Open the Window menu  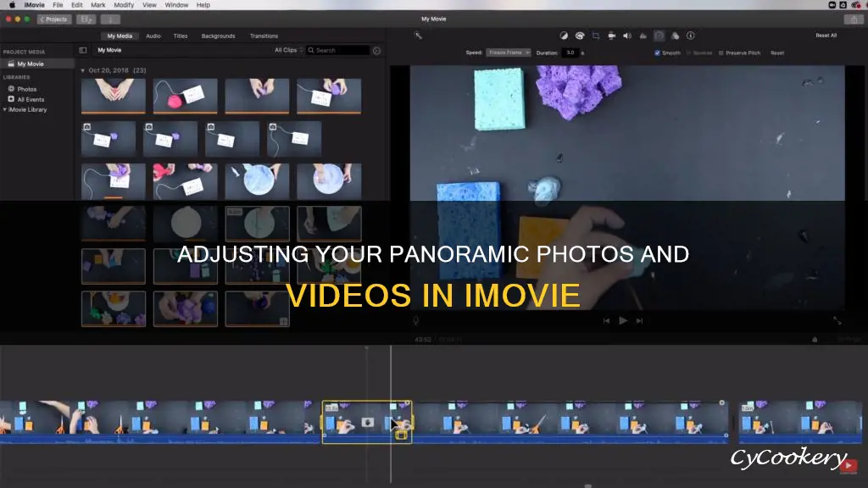[x=176, y=5]
